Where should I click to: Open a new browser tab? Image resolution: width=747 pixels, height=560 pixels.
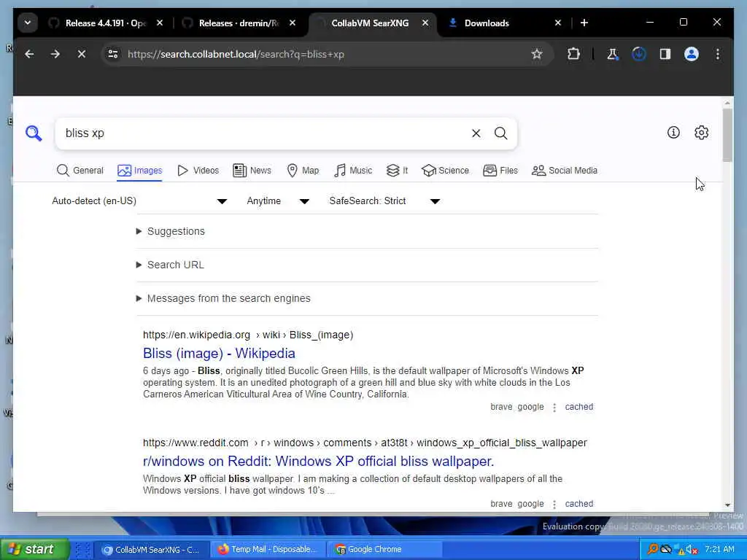click(x=584, y=23)
